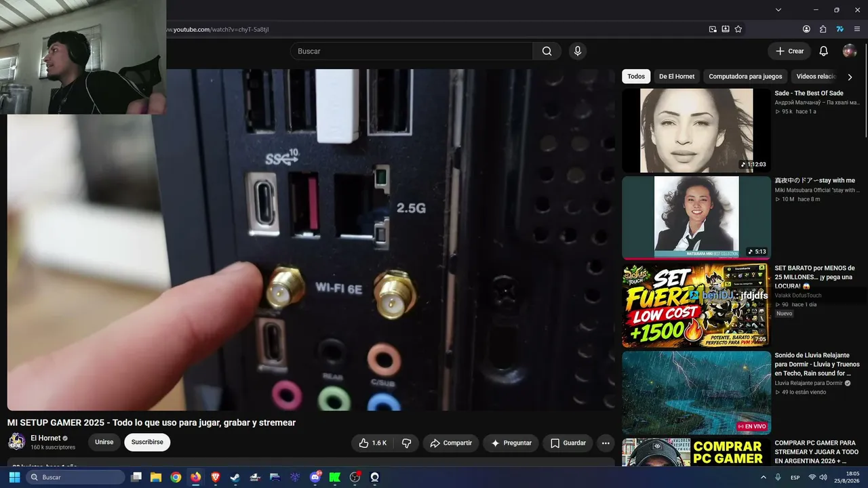Screen dimensions: 868x488
Task: Open more actions ellipsis under video
Action: (x=606, y=443)
